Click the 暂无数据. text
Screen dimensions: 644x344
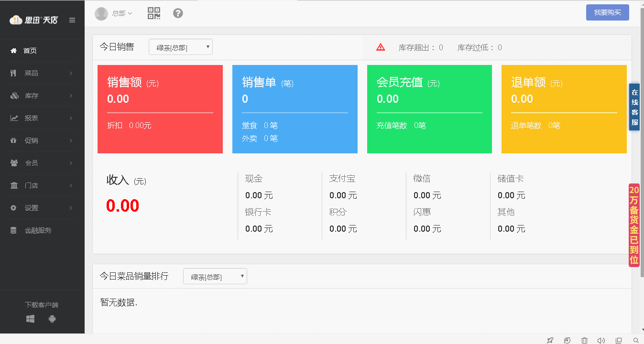119,302
